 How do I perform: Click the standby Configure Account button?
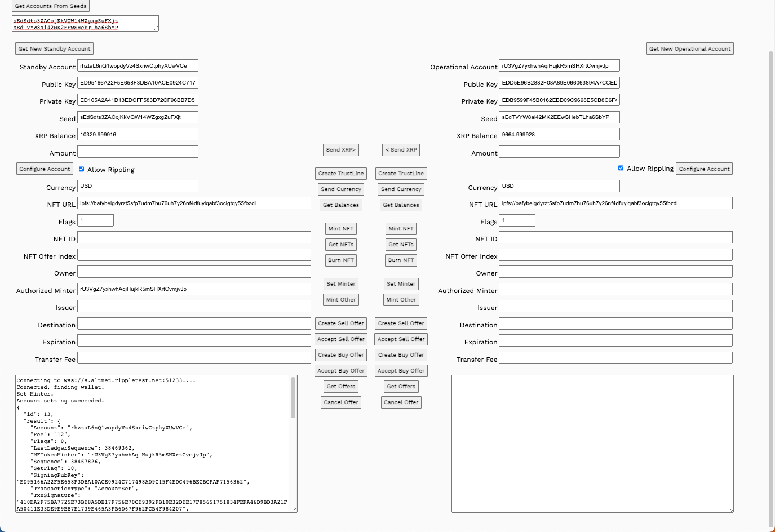(x=45, y=169)
